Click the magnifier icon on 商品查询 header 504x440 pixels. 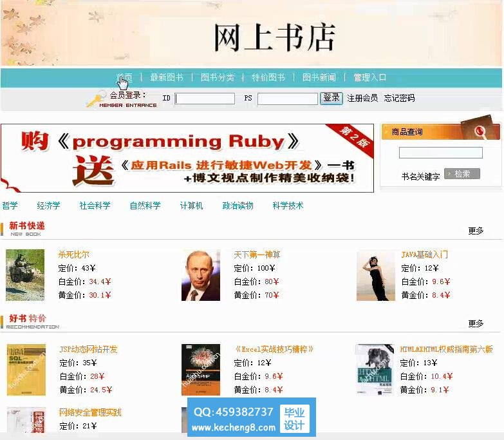pyautogui.click(x=480, y=131)
